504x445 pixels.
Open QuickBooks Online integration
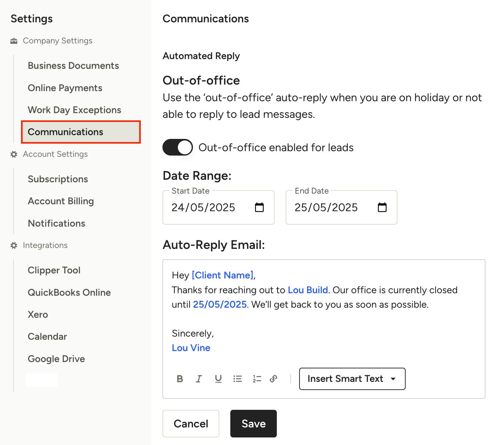69,293
